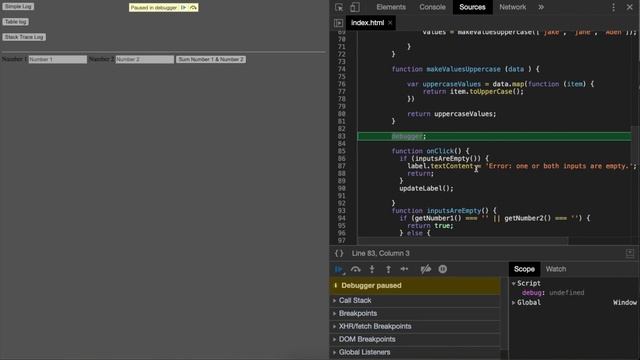Select the Sources tab
The width and height of the screenshot is (640, 360).
[472, 7]
